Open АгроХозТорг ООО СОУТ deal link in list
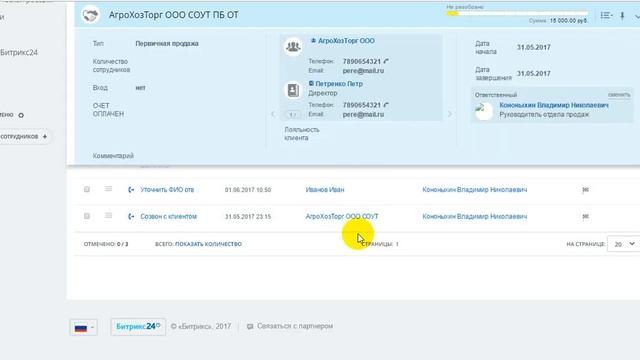This screenshot has height=360, width=640. [342, 216]
